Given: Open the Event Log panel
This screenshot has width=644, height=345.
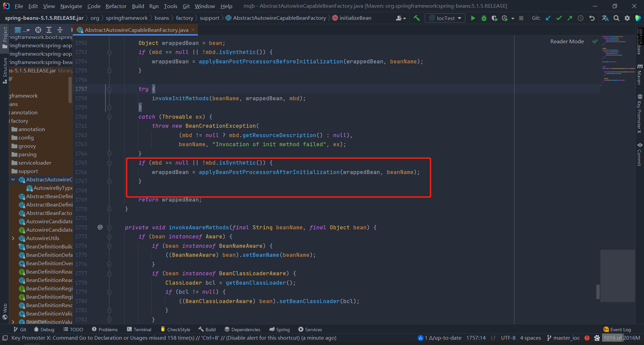Looking at the screenshot, I should pos(617,330).
